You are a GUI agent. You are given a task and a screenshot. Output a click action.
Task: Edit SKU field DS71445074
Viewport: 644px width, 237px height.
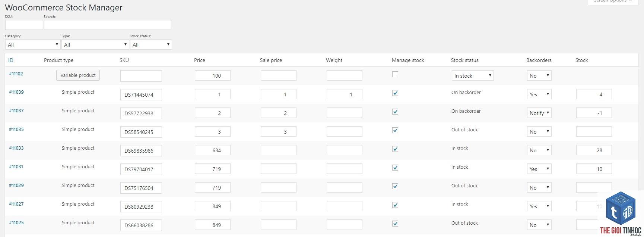click(x=141, y=94)
